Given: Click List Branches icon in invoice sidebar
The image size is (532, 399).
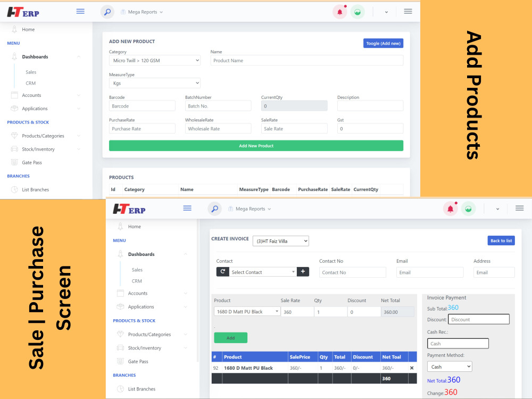Looking at the screenshot, I should (120, 389).
